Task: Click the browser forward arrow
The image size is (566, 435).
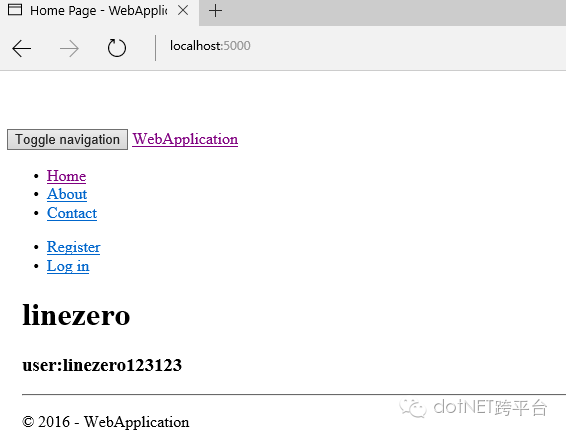Action: tap(69, 48)
